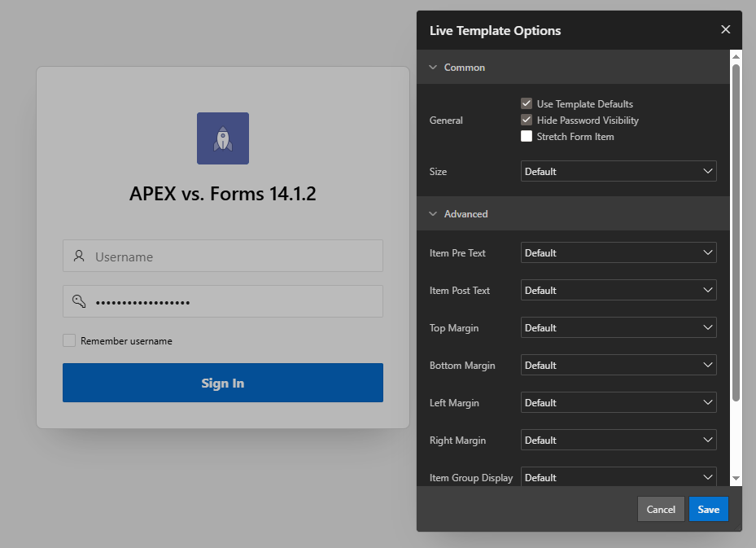Open the Left Margin dropdown

pyautogui.click(x=618, y=403)
